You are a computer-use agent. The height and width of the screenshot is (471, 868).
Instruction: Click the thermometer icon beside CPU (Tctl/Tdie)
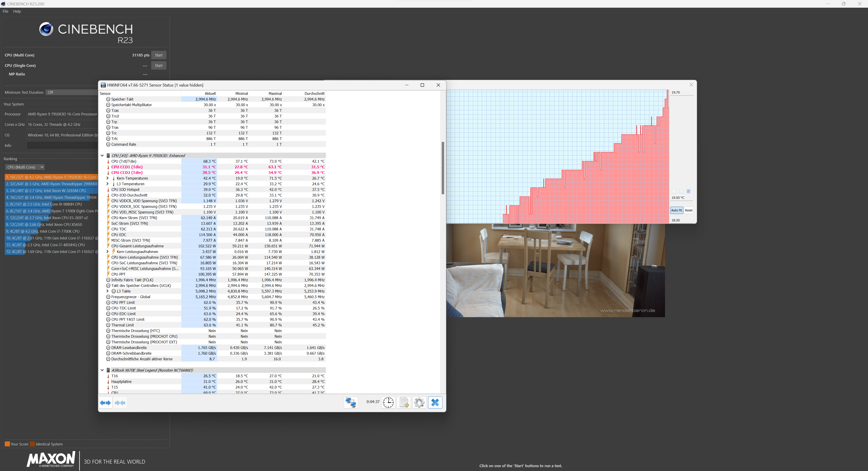[x=108, y=162]
